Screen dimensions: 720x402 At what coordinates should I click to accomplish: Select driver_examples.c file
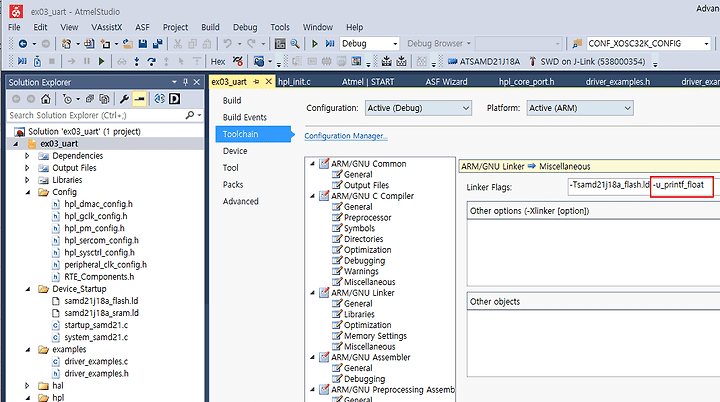[x=96, y=362]
